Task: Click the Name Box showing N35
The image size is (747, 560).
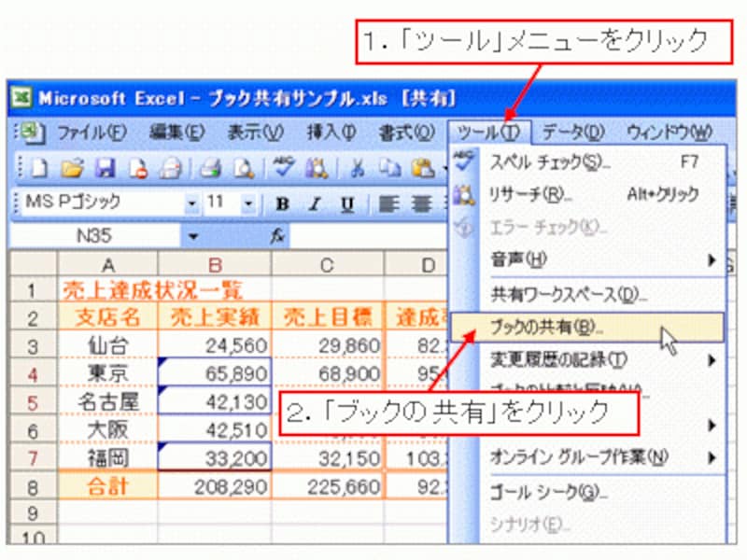Action: 94,236
